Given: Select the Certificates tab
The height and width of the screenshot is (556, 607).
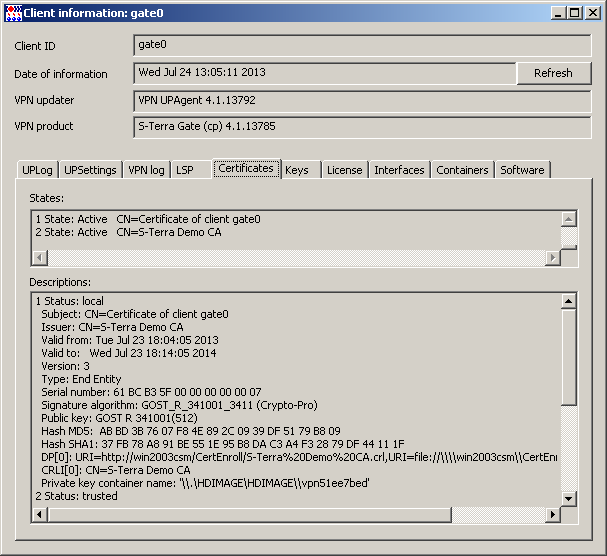Looking at the screenshot, I should coord(246,168).
